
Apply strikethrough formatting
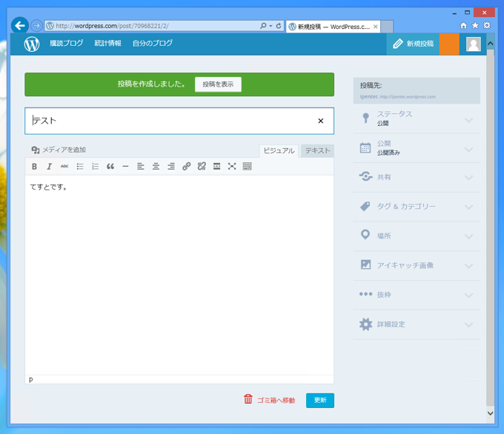point(64,167)
